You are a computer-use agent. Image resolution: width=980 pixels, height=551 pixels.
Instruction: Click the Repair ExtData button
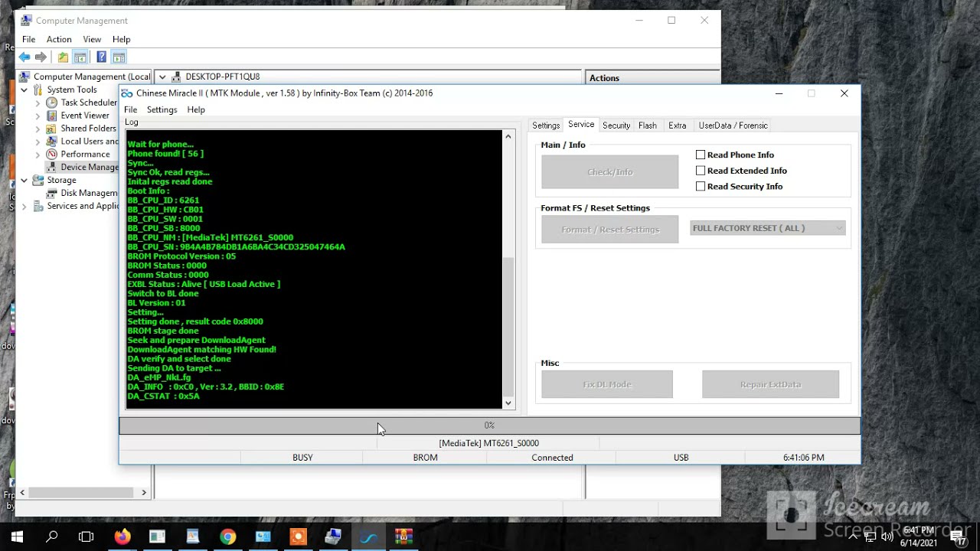[x=770, y=384]
